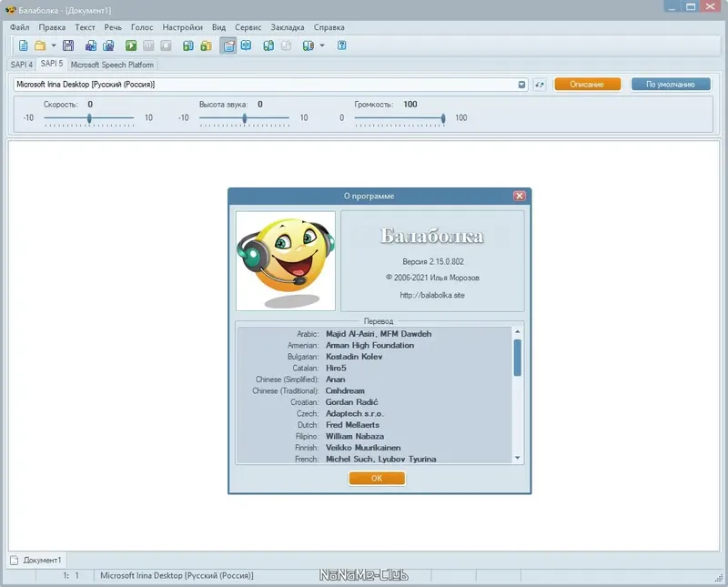728x587 pixels.
Task: Click translator name Adaptech s.r.o.
Action: (x=355, y=414)
